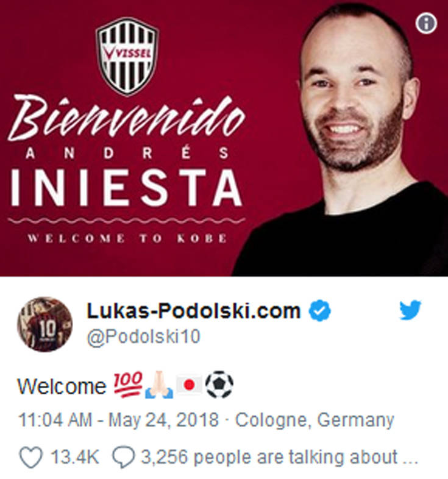Click the Cologne, Germany location
Viewport: 448px width, 479px height.
[315, 420]
